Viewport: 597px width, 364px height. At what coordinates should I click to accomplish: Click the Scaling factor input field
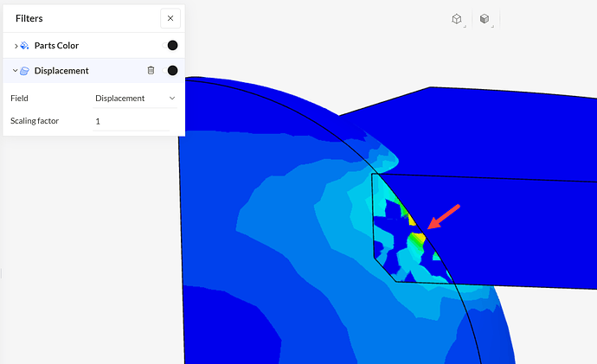click(132, 121)
